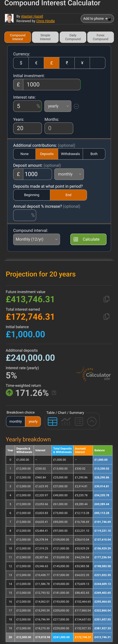118x644 pixels.
Task: Copy the total interest earned amount
Action: [x=106, y=317]
